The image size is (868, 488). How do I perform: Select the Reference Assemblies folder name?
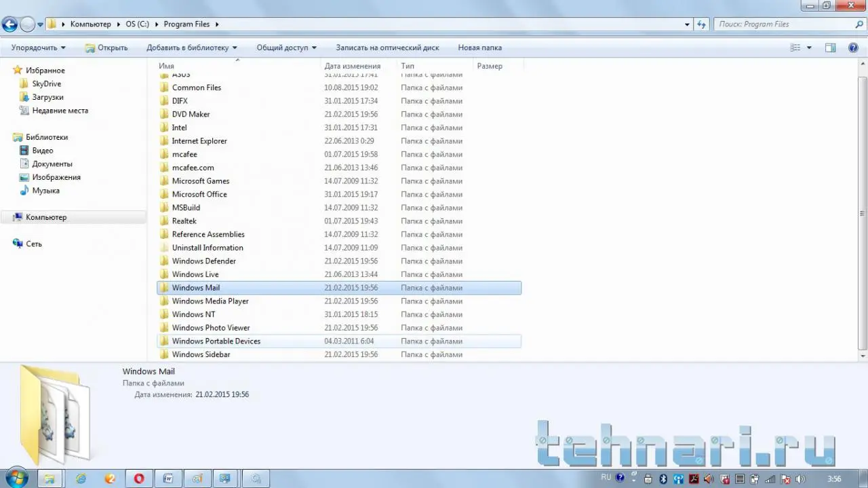coord(208,234)
